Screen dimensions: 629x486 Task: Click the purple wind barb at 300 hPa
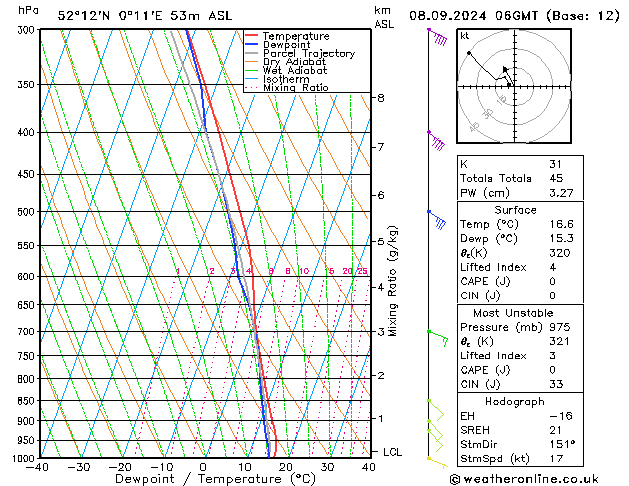click(438, 37)
